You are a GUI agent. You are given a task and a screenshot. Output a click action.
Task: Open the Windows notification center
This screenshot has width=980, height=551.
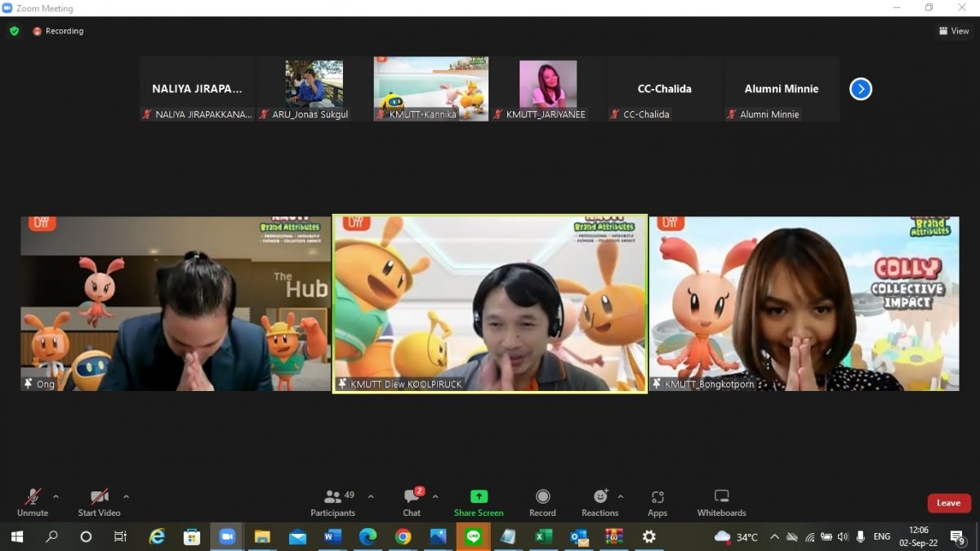[x=957, y=536]
